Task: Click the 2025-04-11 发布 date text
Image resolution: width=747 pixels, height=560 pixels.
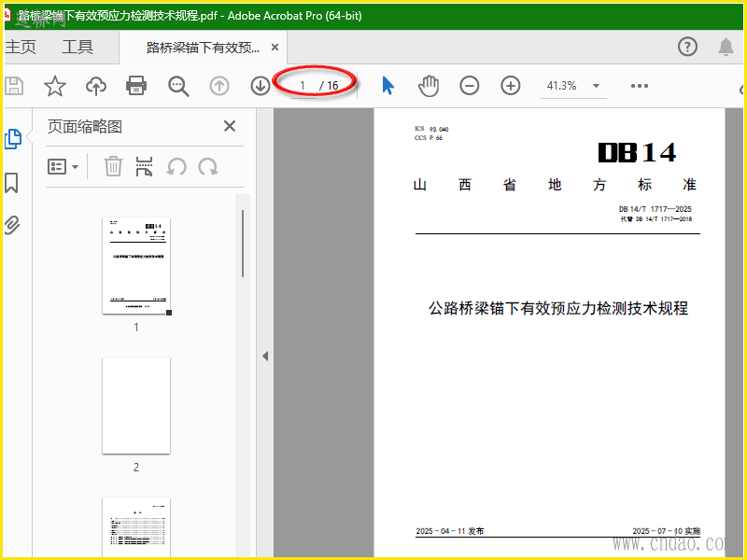Action: [450, 531]
